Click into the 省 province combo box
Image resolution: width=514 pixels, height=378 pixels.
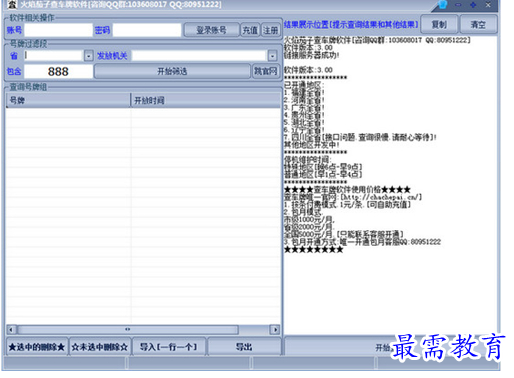(x=54, y=56)
